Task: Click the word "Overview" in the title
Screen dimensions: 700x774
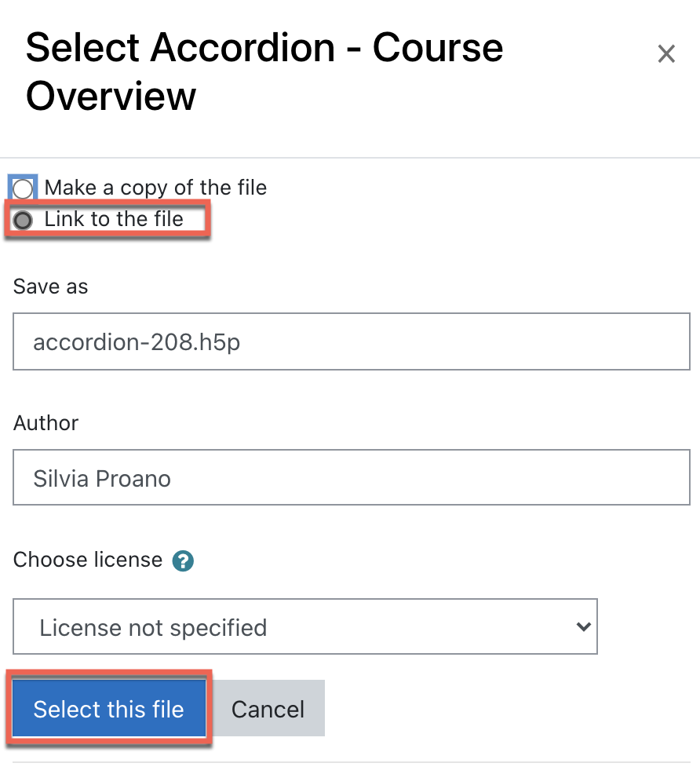Action: pyautogui.click(x=111, y=96)
